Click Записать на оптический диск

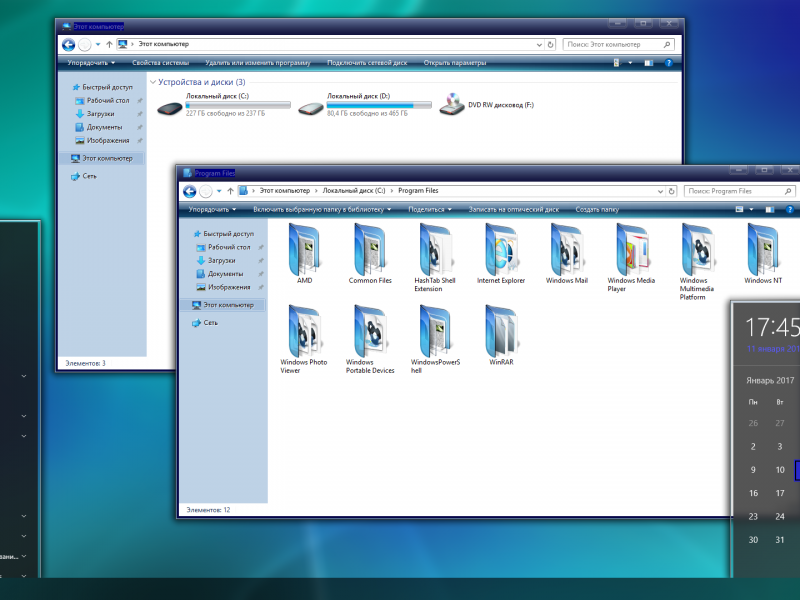click(x=514, y=210)
